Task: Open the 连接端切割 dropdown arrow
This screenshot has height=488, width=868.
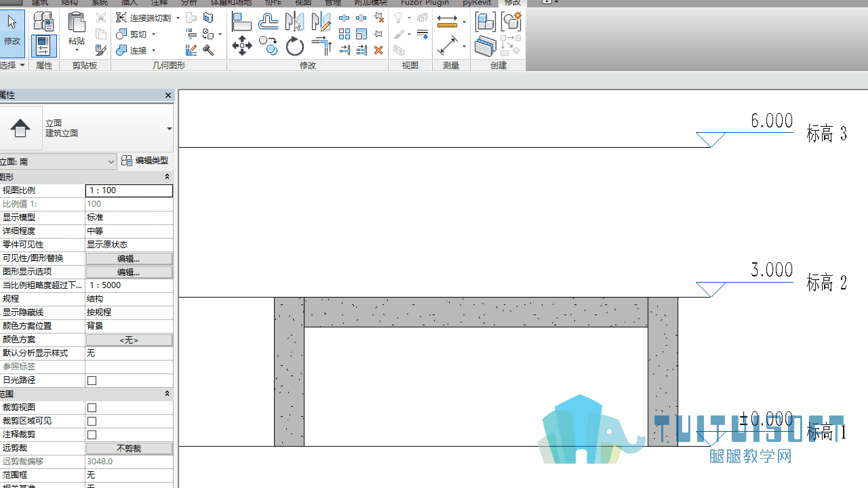Action: [178, 18]
